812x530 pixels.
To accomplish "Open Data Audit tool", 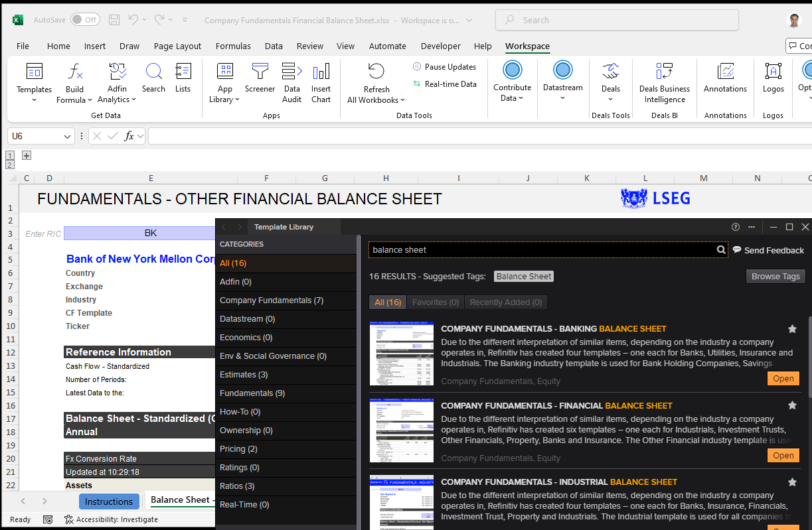I will tap(292, 82).
